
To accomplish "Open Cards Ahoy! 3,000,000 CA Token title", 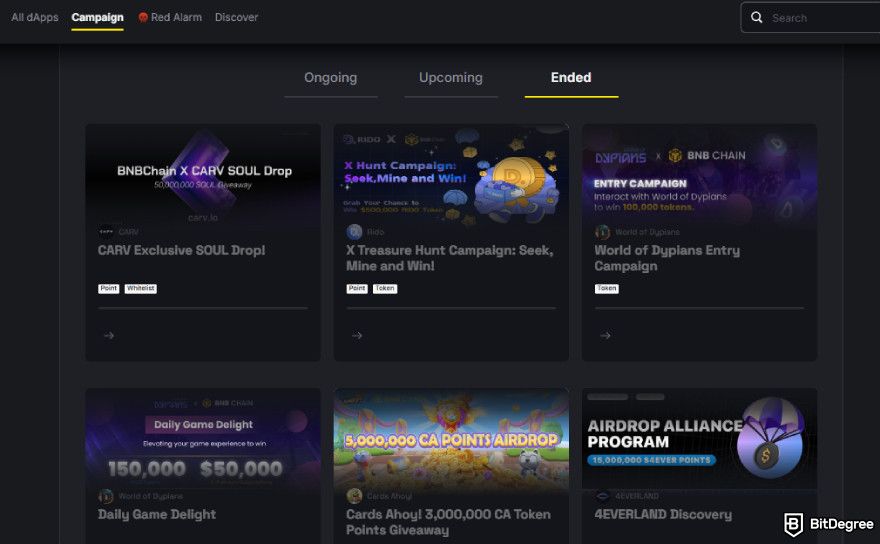I will [448, 522].
